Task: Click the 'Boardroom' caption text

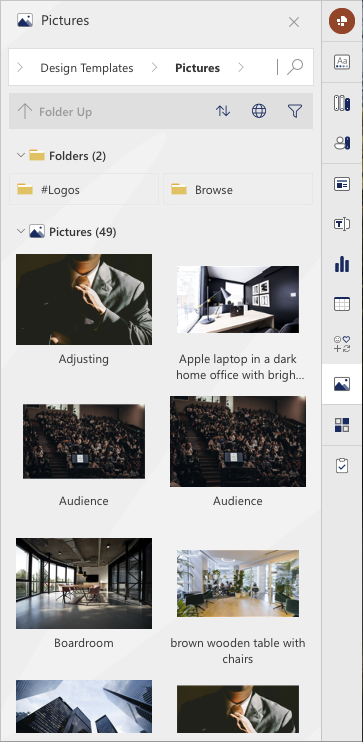Action: [x=84, y=643]
